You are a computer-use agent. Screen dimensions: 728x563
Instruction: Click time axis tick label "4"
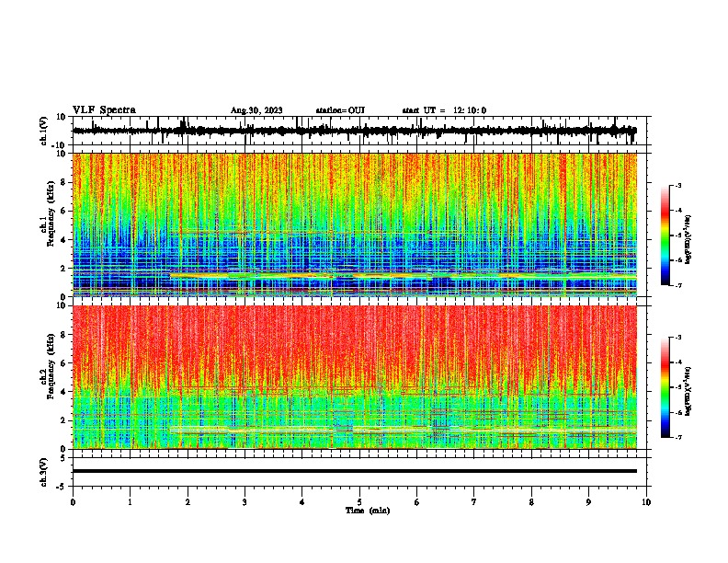point(302,502)
